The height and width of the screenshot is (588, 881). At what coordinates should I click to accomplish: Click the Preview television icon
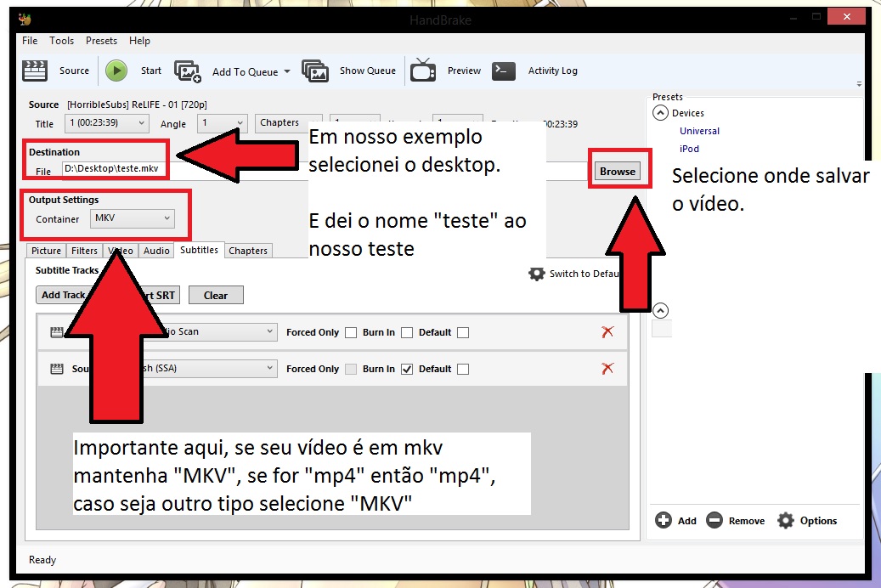423,71
